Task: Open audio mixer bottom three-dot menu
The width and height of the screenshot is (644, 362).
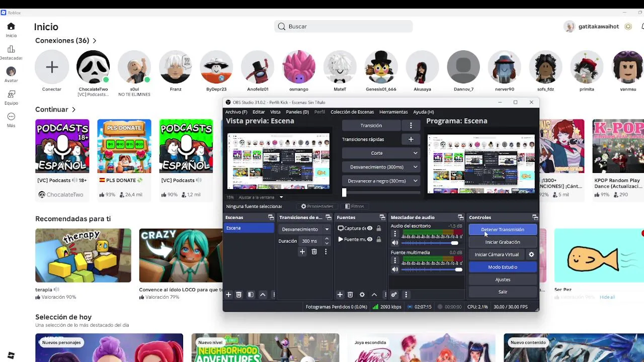Action: [406, 295]
